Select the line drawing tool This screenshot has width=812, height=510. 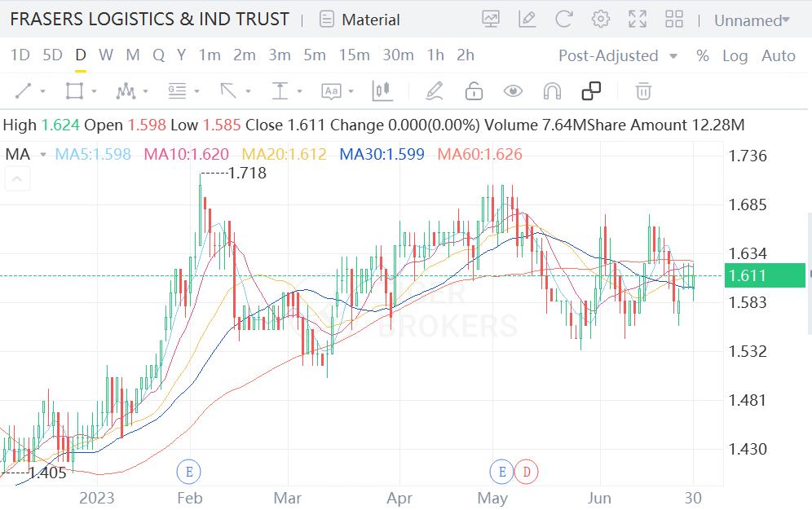pos(24,91)
